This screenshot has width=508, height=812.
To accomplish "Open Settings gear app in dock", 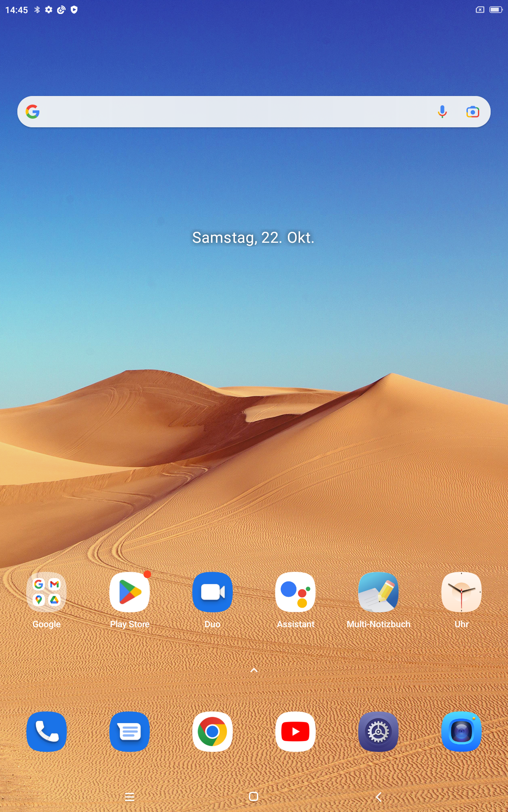I will click(x=378, y=732).
